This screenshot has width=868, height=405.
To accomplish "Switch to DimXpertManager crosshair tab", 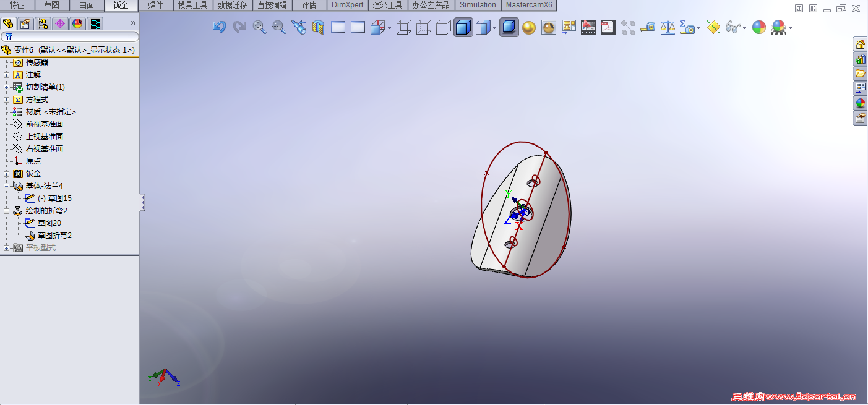I will pyautogui.click(x=60, y=23).
